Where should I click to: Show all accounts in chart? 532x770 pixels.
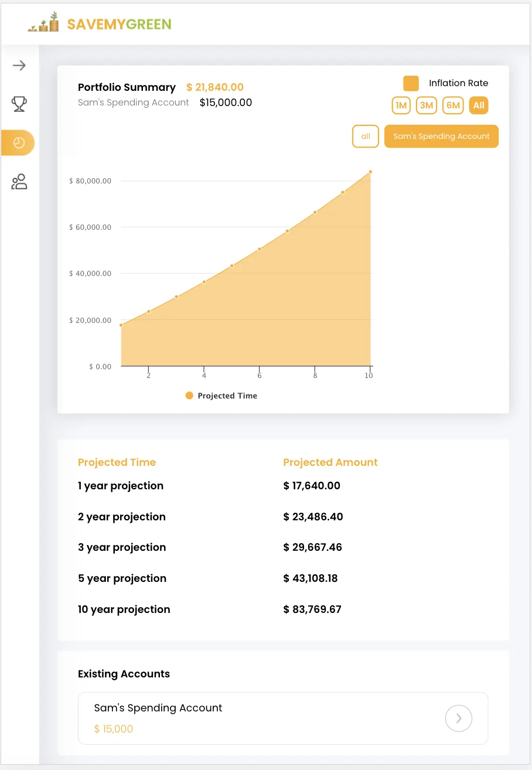point(366,137)
